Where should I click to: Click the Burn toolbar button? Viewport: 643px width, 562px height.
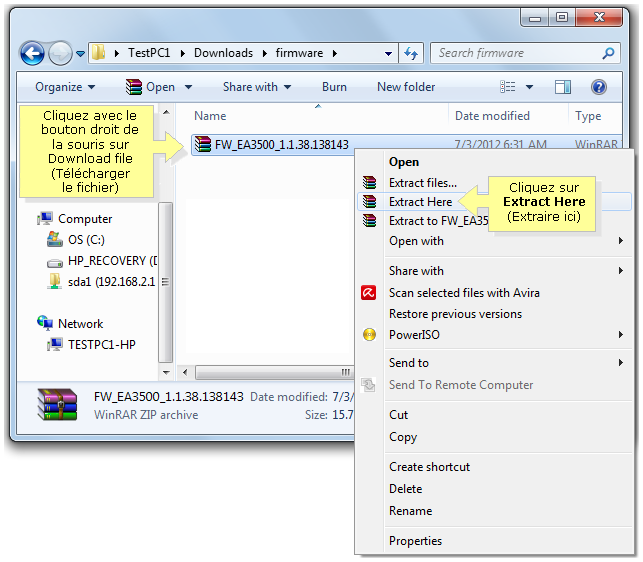pyautogui.click(x=334, y=87)
